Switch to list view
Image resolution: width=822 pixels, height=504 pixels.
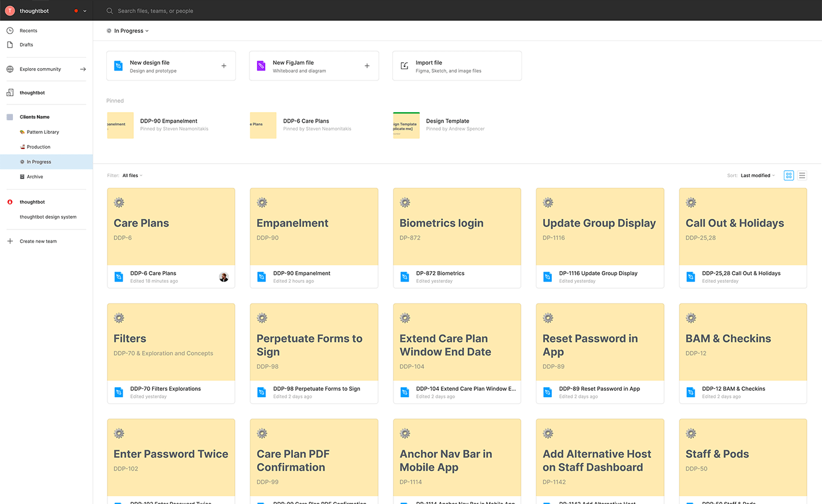click(x=802, y=175)
